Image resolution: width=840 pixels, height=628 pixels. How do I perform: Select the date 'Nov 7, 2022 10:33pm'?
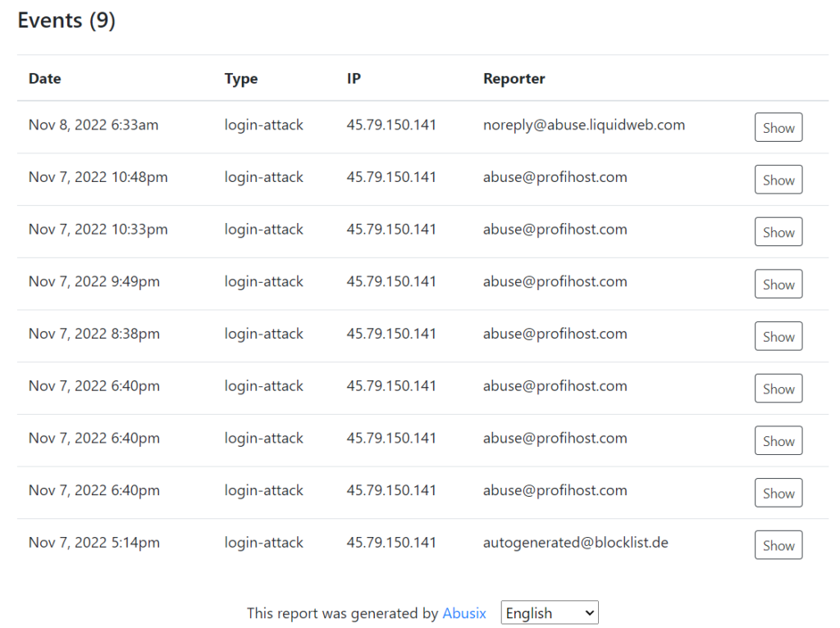98,229
